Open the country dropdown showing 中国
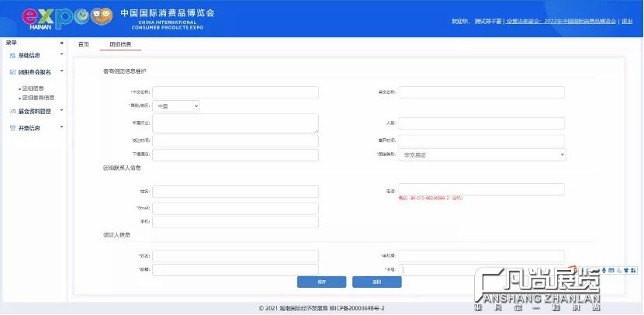 [x=175, y=106]
